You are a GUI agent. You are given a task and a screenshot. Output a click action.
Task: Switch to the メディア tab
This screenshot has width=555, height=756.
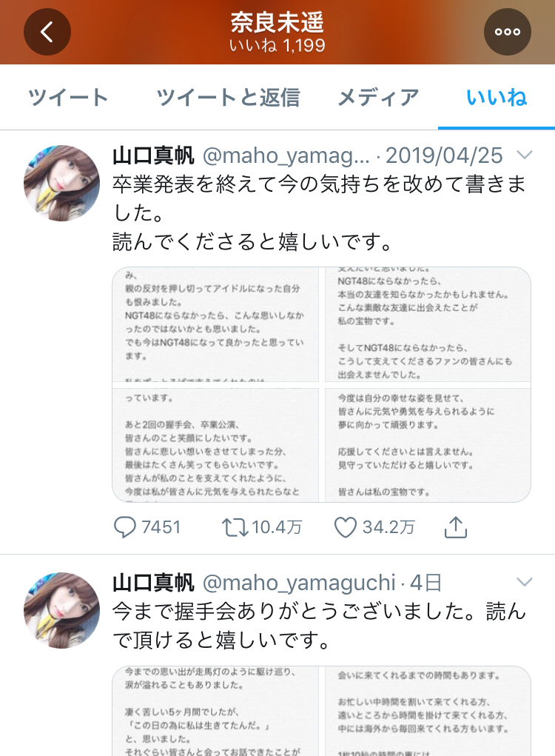tap(378, 98)
